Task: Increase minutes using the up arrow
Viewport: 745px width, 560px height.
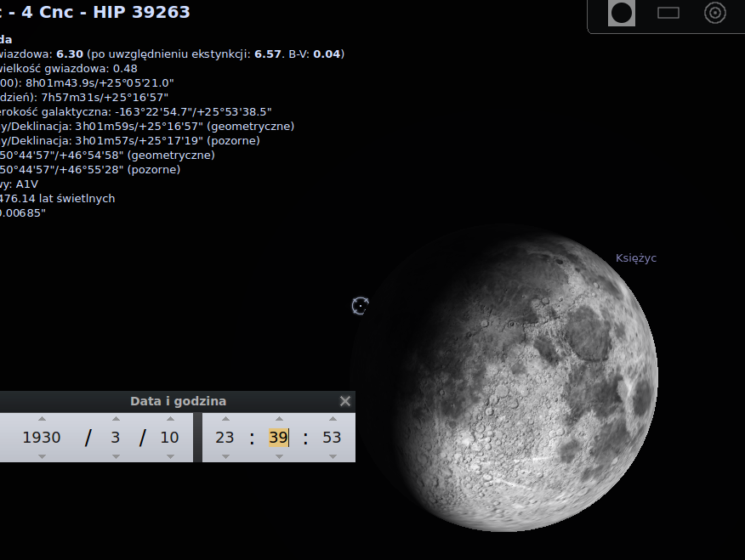Action: pos(278,419)
